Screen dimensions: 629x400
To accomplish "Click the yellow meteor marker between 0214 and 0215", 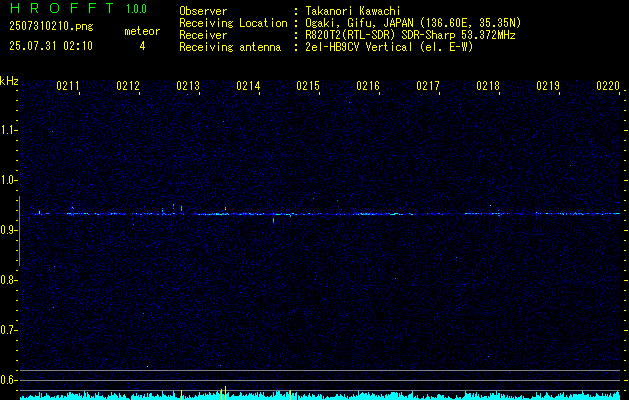I will click(290, 395).
